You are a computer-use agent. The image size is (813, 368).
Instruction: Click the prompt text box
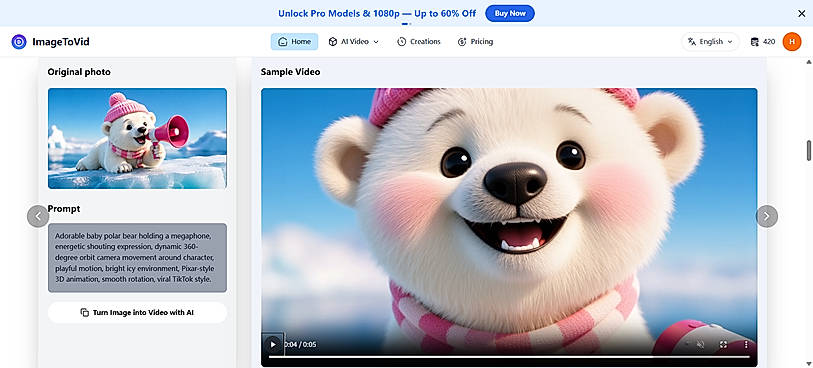pos(137,258)
